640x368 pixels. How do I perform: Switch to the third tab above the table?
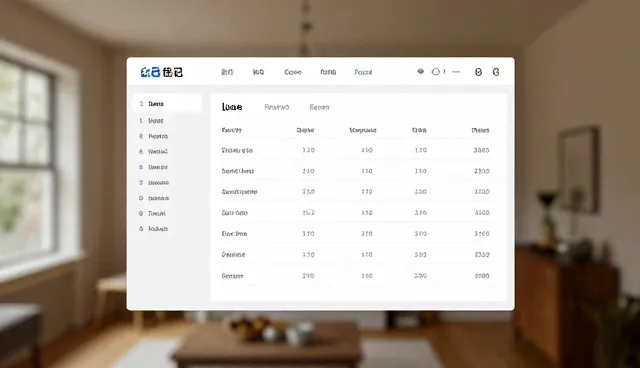pyautogui.click(x=319, y=107)
